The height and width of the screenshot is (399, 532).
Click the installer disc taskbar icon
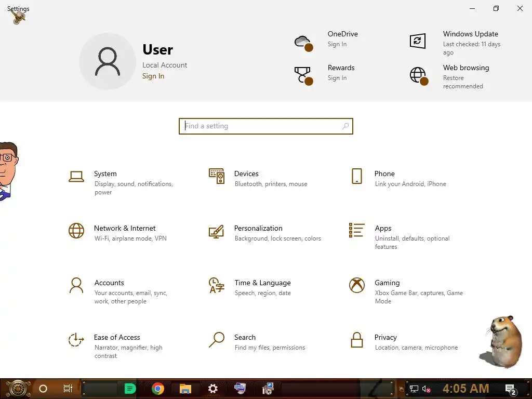coord(268,389)
